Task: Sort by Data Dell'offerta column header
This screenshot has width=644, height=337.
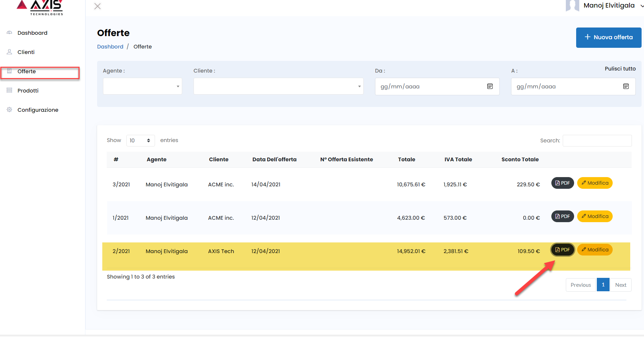Action: pyautogui.click(x=274, y=159)
